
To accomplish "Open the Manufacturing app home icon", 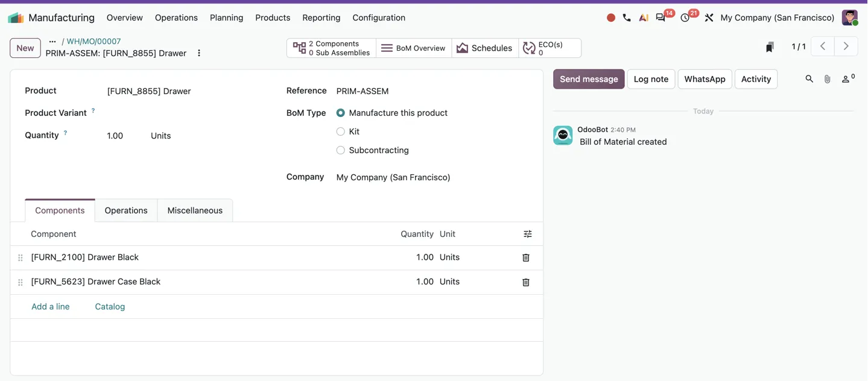I will (x=16, y=17).
